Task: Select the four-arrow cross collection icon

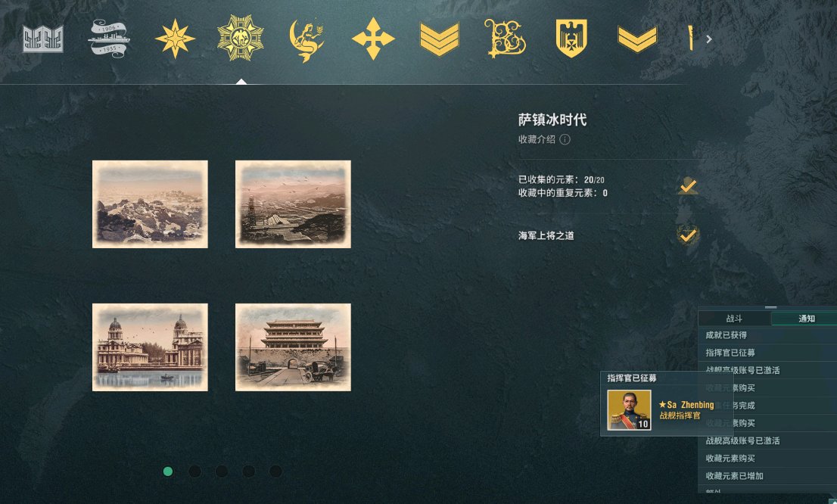Action: [x=373, y=39]
